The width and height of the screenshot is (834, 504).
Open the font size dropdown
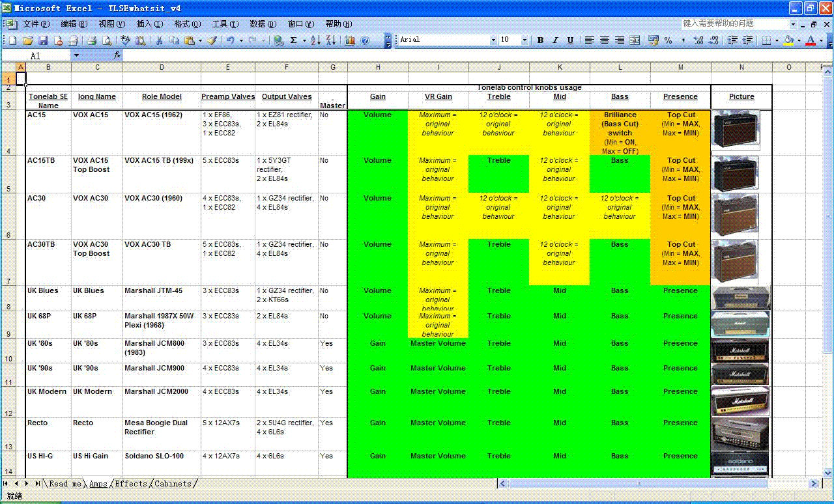tap(525, 40)
